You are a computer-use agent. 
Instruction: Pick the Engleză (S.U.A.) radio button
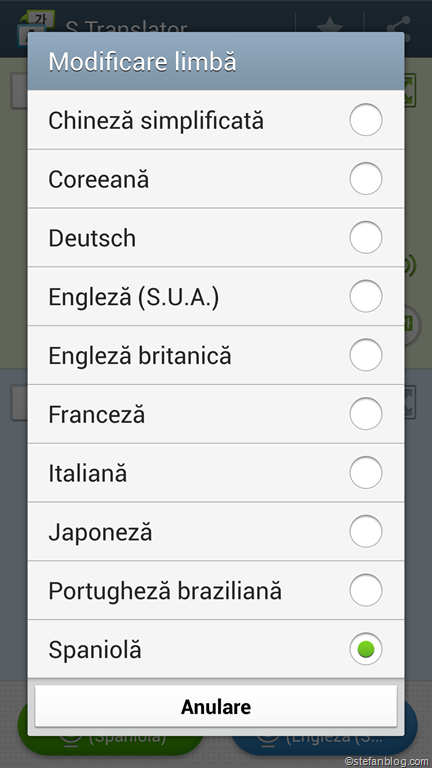365,296
